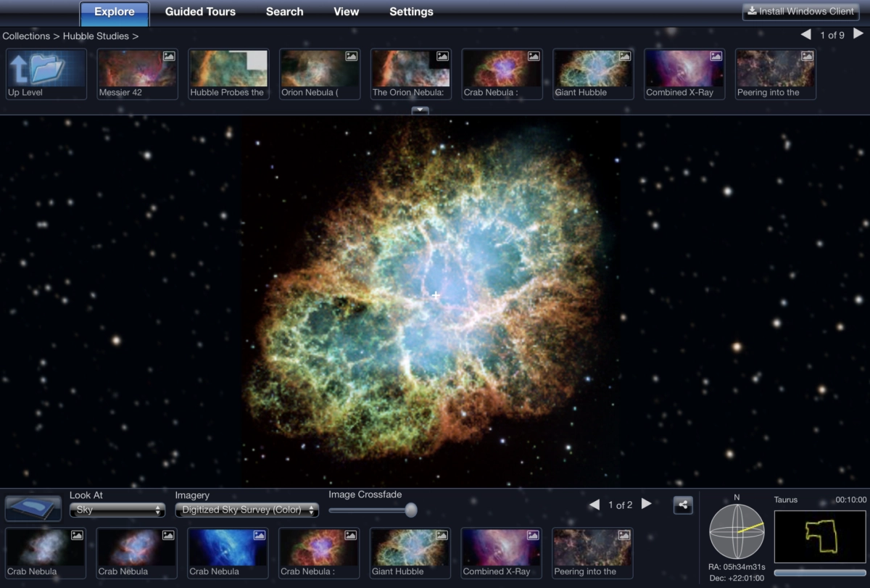Select The Orion Nebula: thumbnail
The width and height of the screenshot is (870, 588).
point(411,74)
